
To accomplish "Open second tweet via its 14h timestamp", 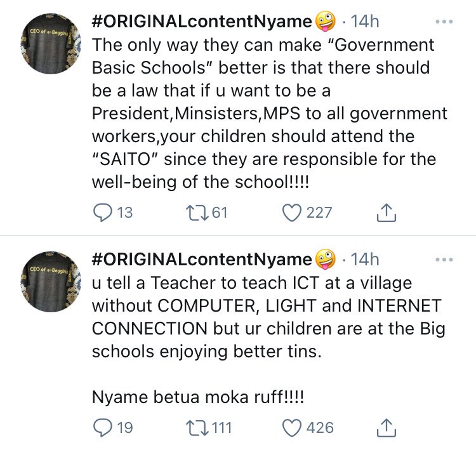I will tap(365, 260).
